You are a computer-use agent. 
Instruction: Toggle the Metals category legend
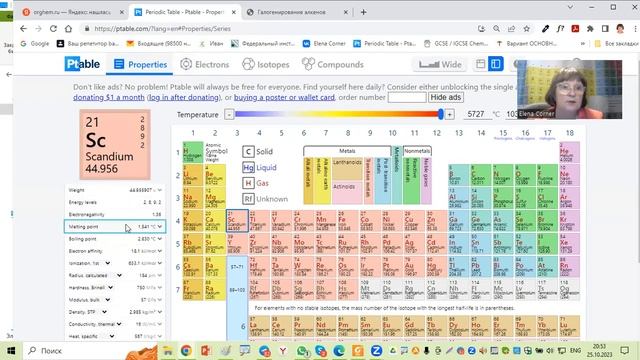click(x=347, y=151)
